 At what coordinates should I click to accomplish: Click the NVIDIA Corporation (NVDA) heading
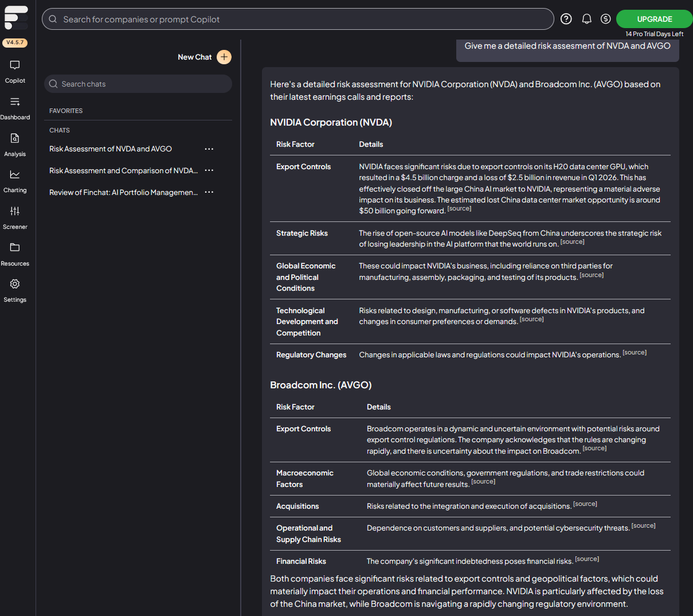(331, 122)
